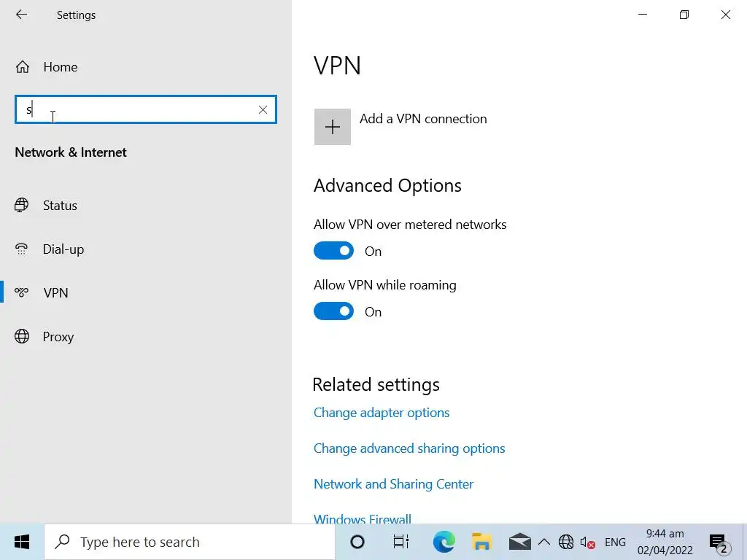
Task: Go to Settings Home
Action: click(60, 67)
